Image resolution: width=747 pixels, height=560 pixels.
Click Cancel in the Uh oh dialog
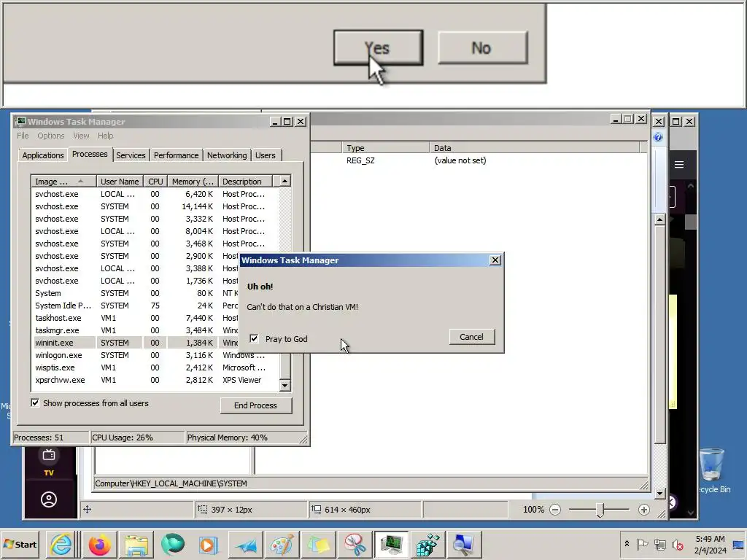coord(472,337)
